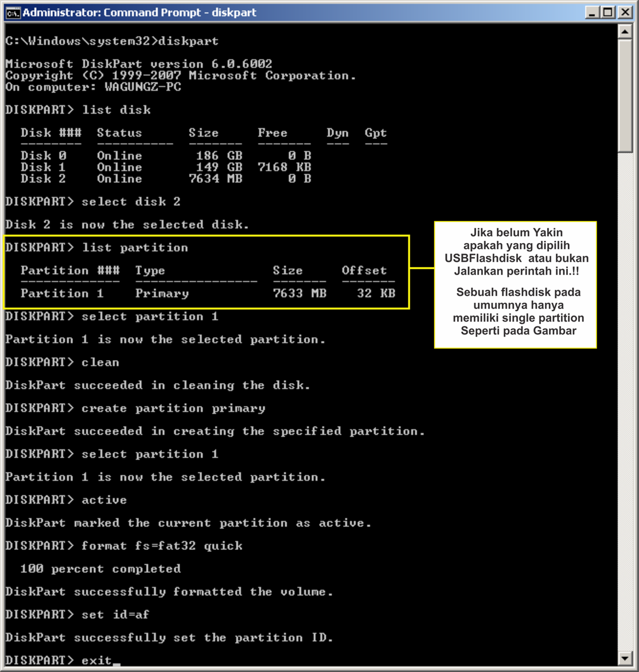
Task: Click the scrollbar down arrow
Action: [625, 658]
